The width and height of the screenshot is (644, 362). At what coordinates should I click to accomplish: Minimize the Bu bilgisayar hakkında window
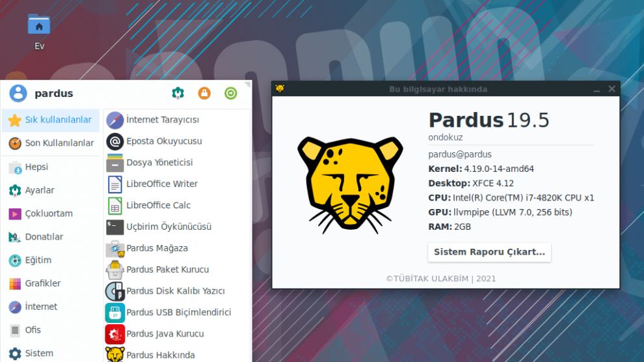597,89
